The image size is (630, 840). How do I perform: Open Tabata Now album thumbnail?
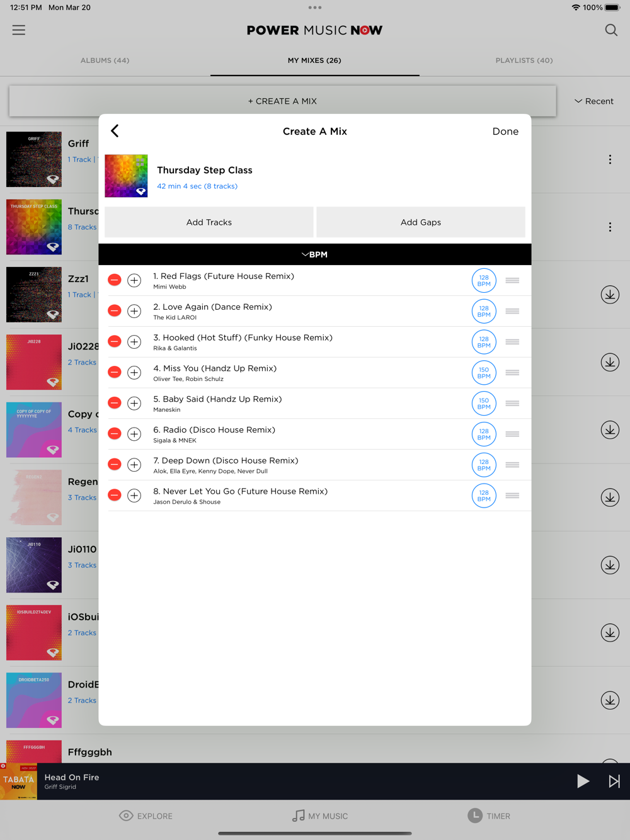point(18,781)
